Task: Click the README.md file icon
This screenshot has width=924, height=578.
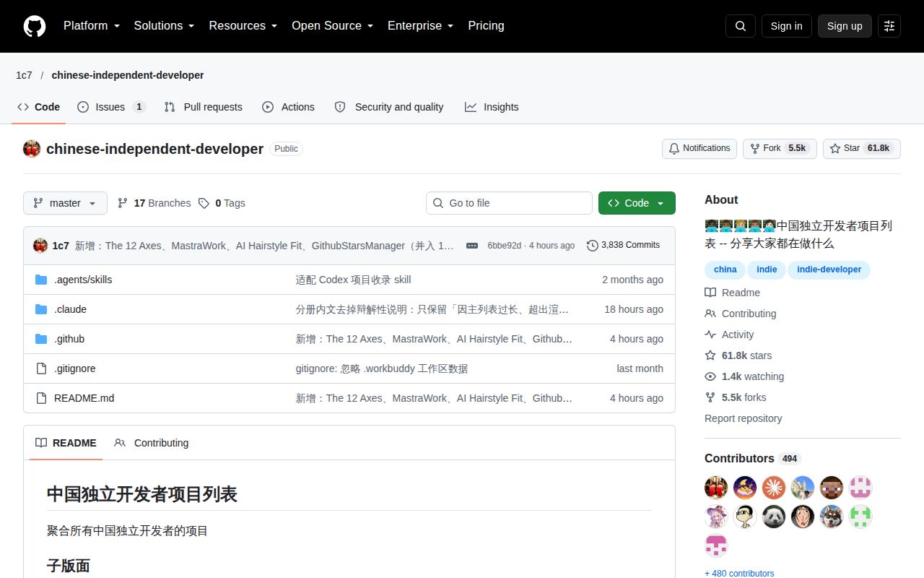Action: point(41,398)
